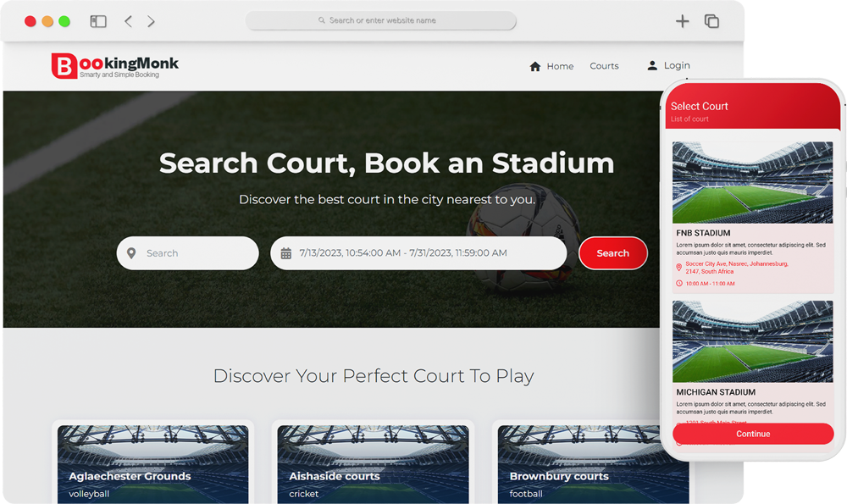Select the Aishaside courts cricket card
Screen dimensions: 847x504
(373, 464)
